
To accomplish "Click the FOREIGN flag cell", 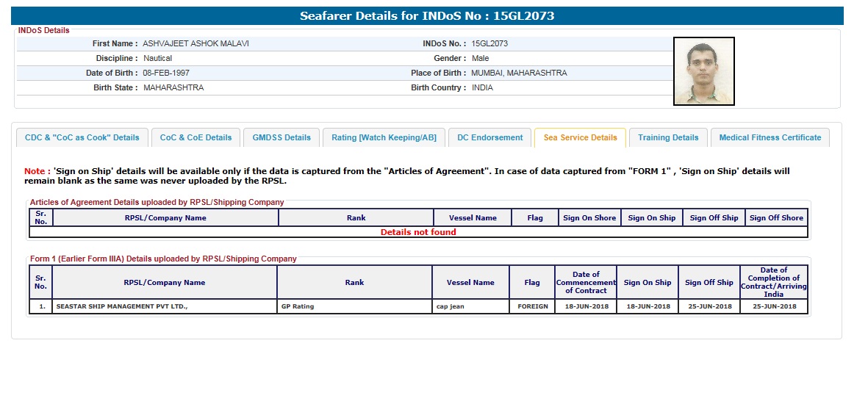I will pyautogui.click(x=532, y=306).
